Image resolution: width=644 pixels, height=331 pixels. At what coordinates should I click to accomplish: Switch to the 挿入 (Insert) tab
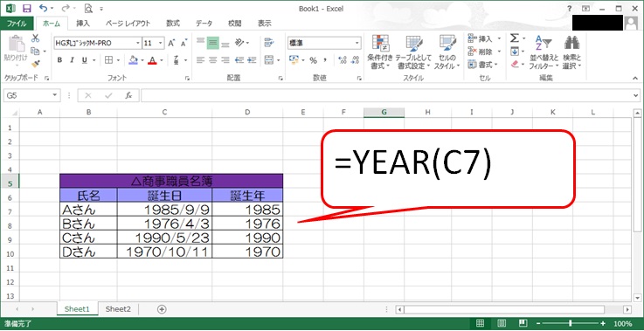(x=83, y=24)
